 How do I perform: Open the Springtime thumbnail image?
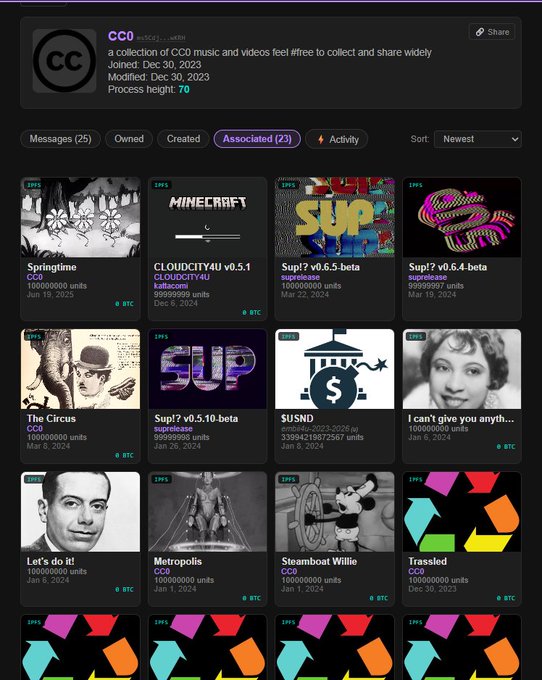[x=81, y=217]
